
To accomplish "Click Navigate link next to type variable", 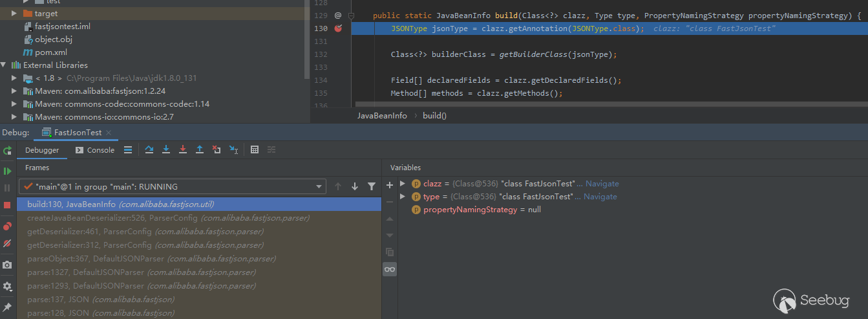I will pyautogui.click(x=600, y=197).
